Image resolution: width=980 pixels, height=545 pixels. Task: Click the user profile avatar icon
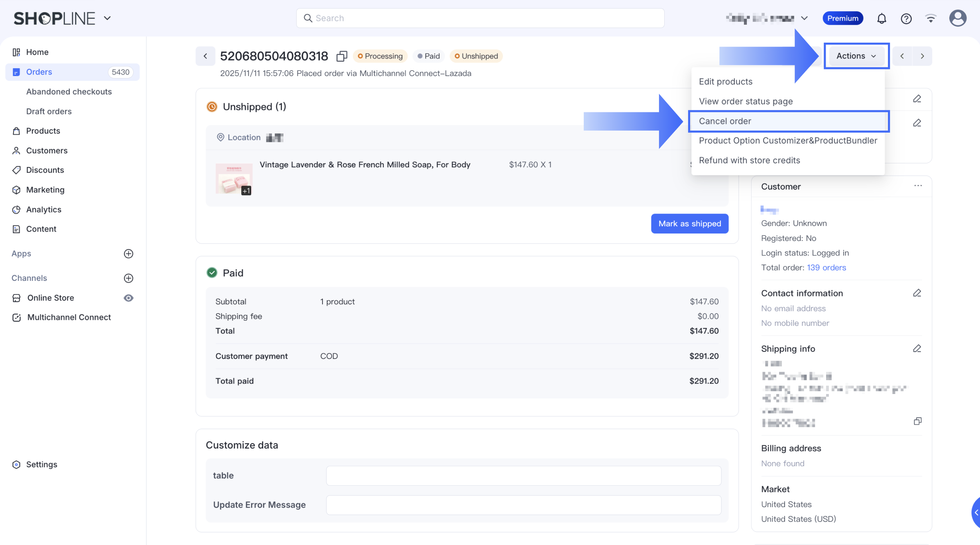point(958,18)
